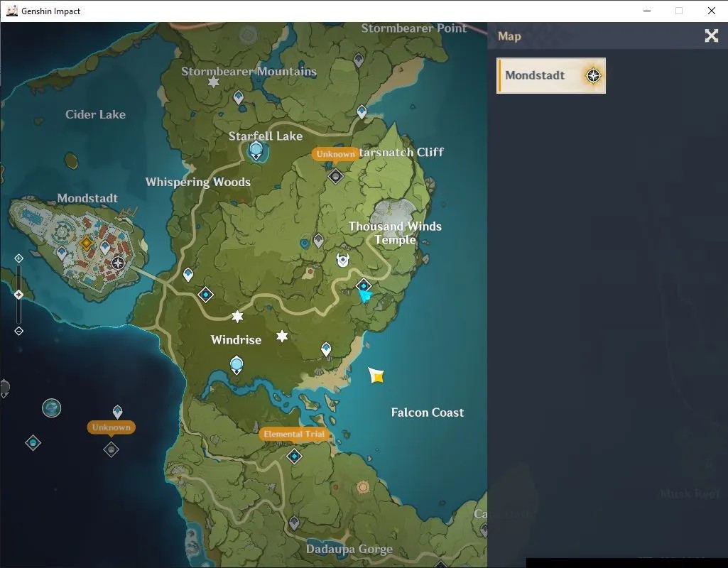Click the waypoint northeast of Starfell Lake

tap(362, 112)
